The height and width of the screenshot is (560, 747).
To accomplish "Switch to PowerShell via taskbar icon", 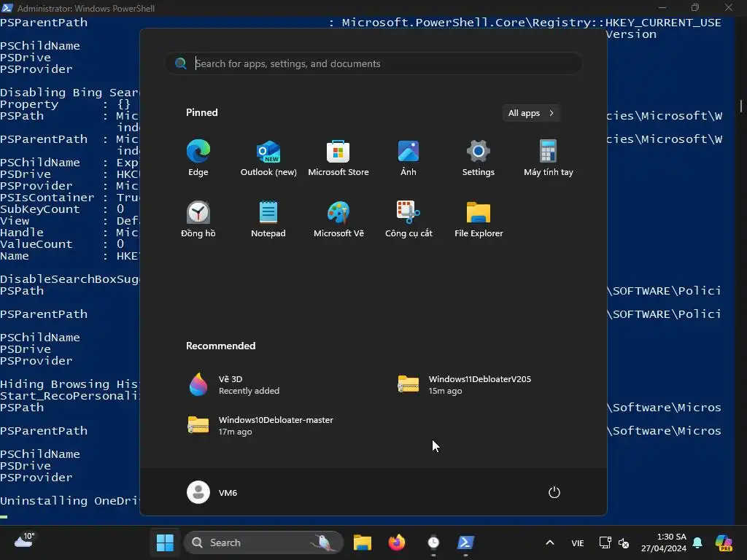I will point(465,542).
